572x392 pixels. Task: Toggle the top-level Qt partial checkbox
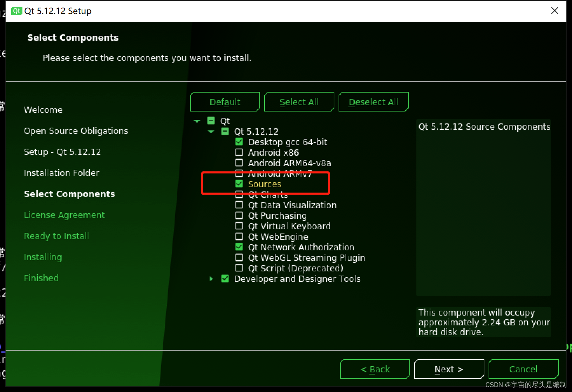211,121
